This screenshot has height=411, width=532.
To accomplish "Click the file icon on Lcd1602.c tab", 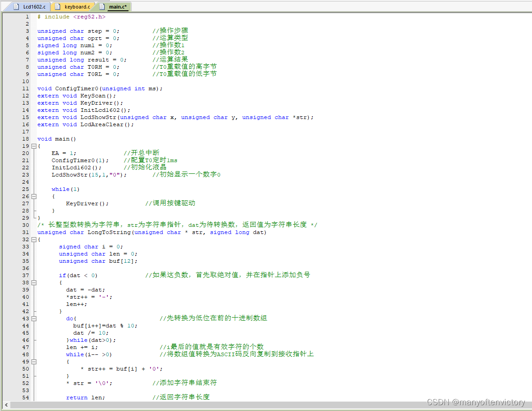I will click(x=16, y=7).
